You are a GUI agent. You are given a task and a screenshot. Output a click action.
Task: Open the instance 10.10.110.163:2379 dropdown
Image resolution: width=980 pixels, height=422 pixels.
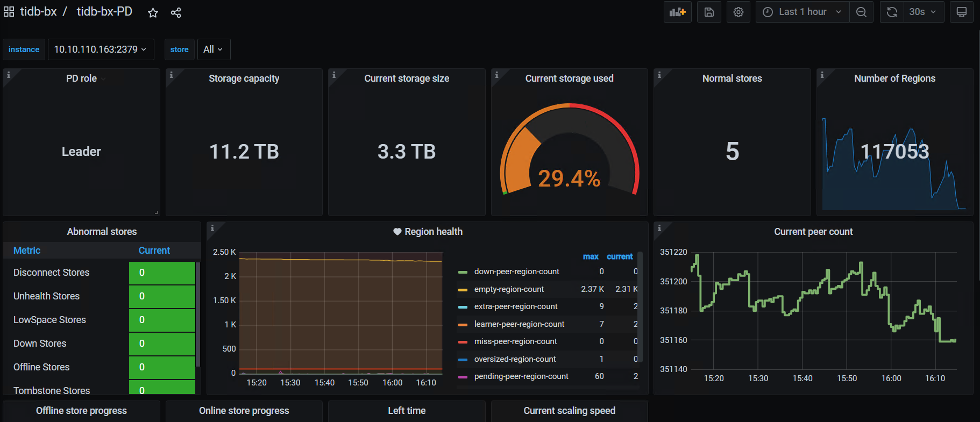pos(101,49)
